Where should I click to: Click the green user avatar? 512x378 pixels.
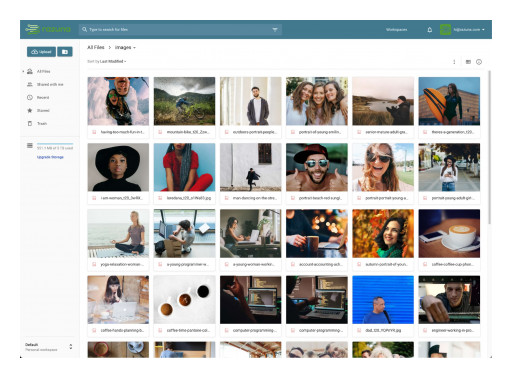pyautogui.click(x=445, y=30)
